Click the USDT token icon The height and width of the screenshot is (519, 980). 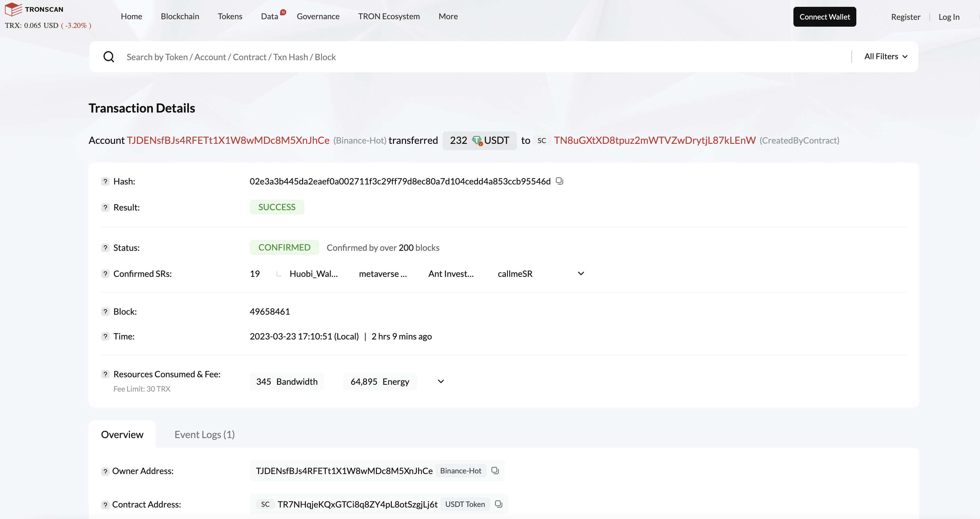coord(477,140)
